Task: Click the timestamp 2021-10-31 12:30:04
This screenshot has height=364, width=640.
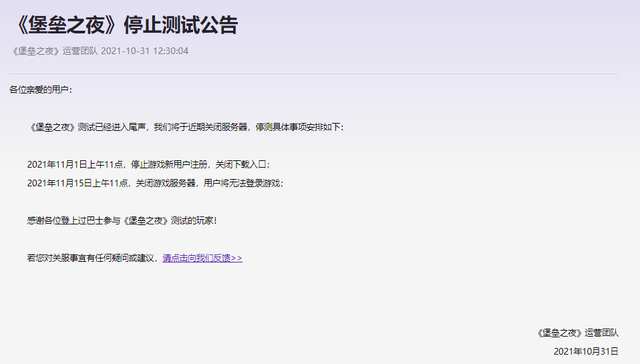Action: [x=144, y=51]
